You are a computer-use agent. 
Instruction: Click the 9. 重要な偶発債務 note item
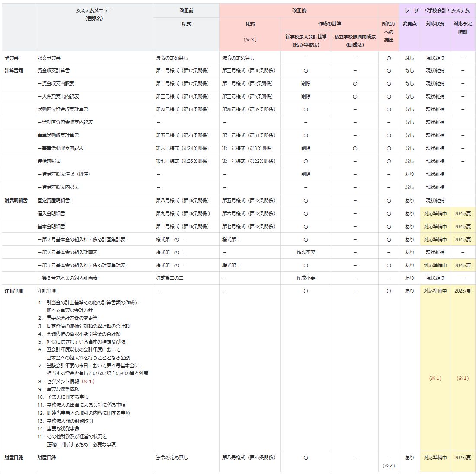pyautogui.click(x=58, y=389)
